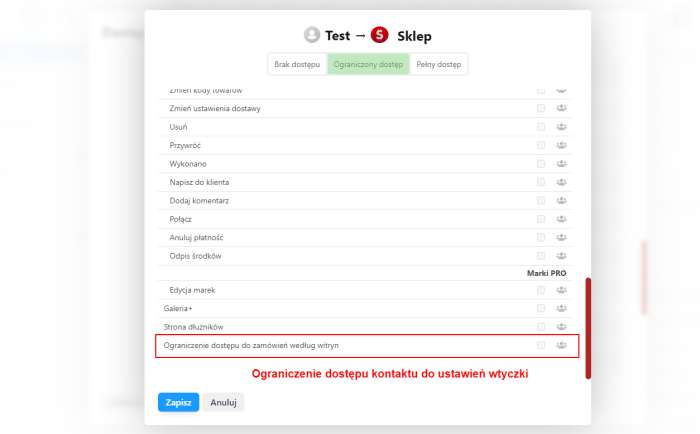Switch to Brak dostępu tab

(x=297, y=64)
